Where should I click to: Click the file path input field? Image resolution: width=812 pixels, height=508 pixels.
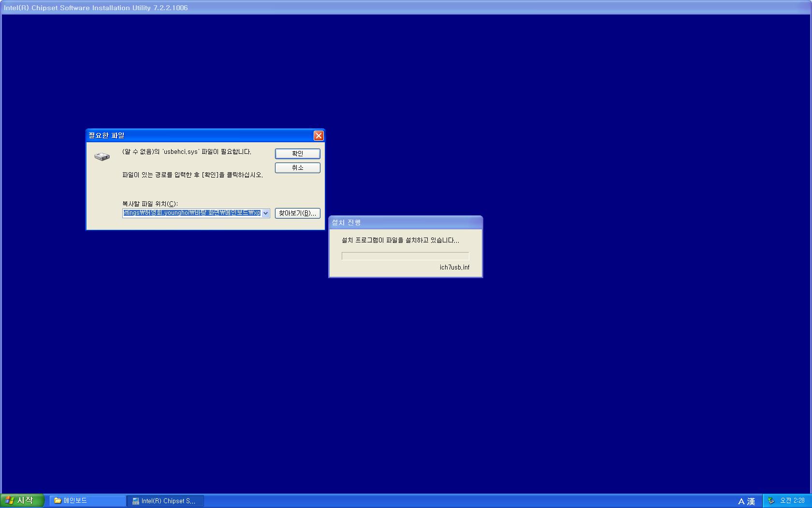point(192,213)
